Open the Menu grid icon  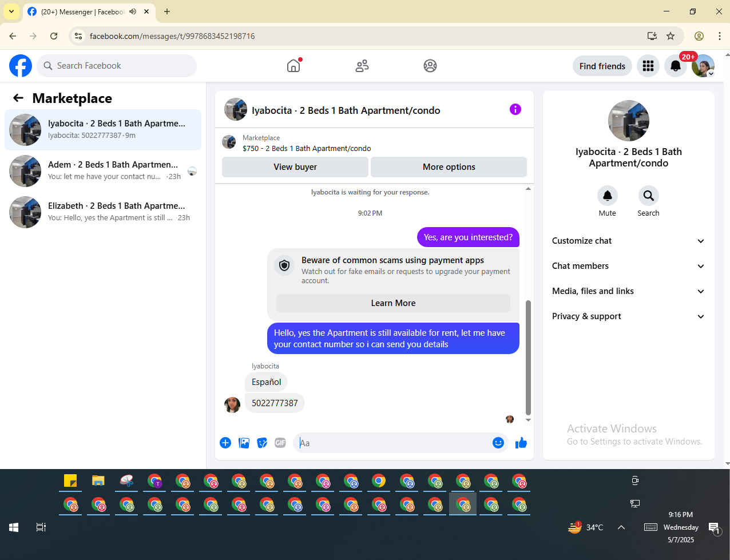click(x=648, y=66)
